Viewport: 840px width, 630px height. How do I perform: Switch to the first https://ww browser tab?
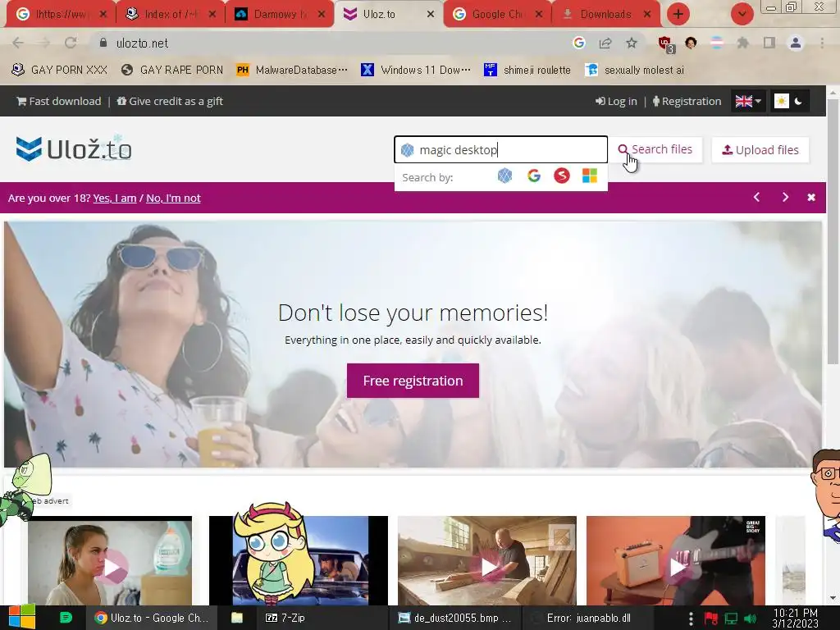click(59, 14)
